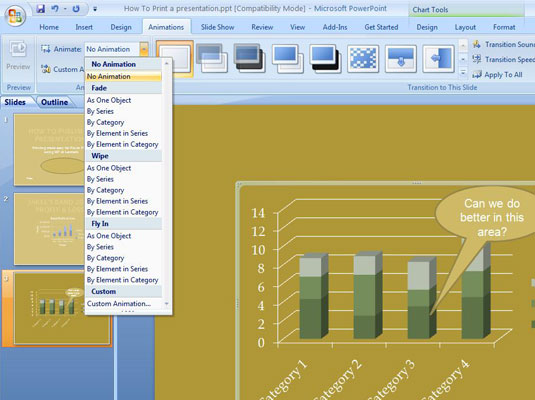
Task: Select the No Transition thumbnail
Action: coord(175,58)
